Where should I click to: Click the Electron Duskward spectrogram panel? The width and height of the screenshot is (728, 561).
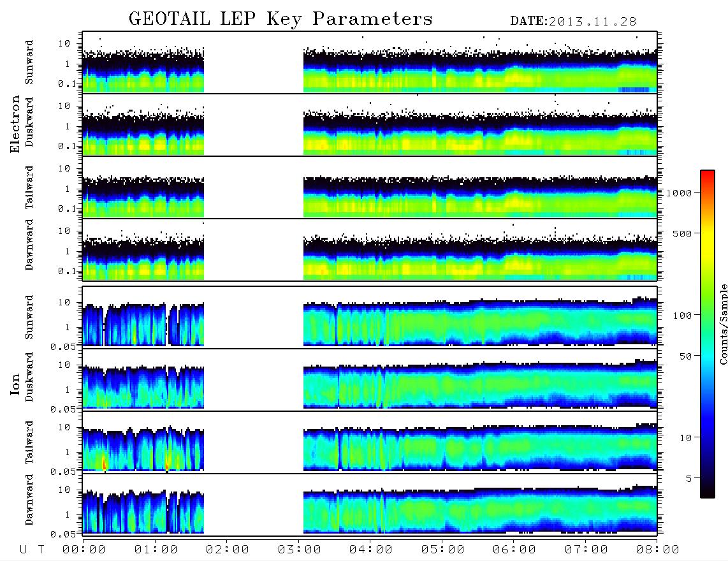370,124
